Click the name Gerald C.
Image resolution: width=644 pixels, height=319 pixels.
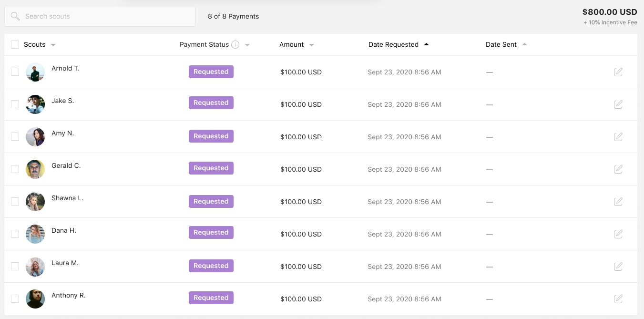coord(66,165)
